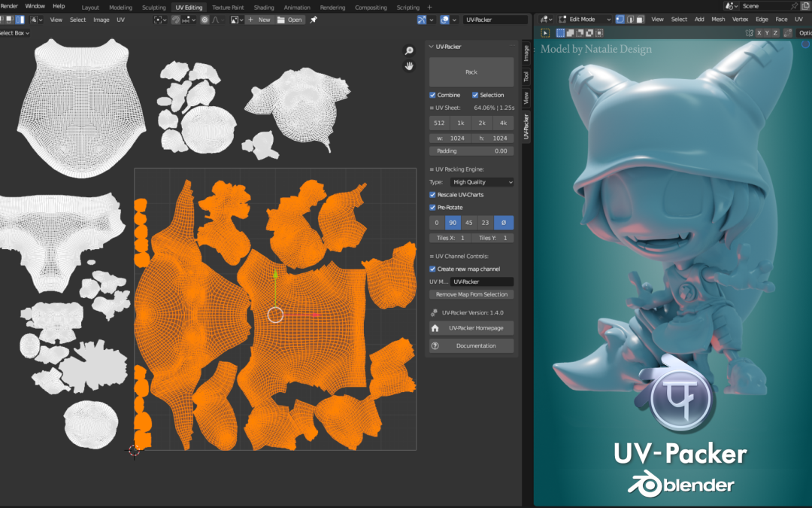This screenshot has height=508, width=812.
Task: Click the pin image icon next to Open
Action: pos(314,20)
